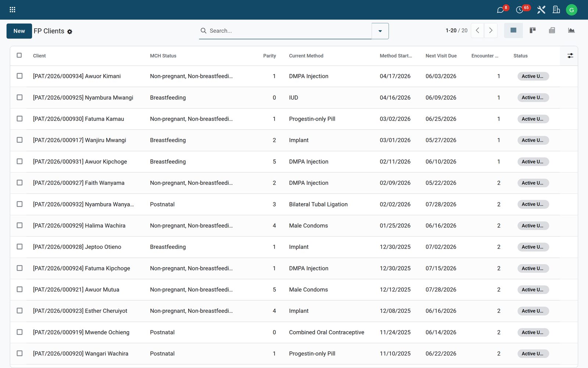Screen dimensions: 588x368
Task: Switch to pivot table view
Action: coord(552,31)
